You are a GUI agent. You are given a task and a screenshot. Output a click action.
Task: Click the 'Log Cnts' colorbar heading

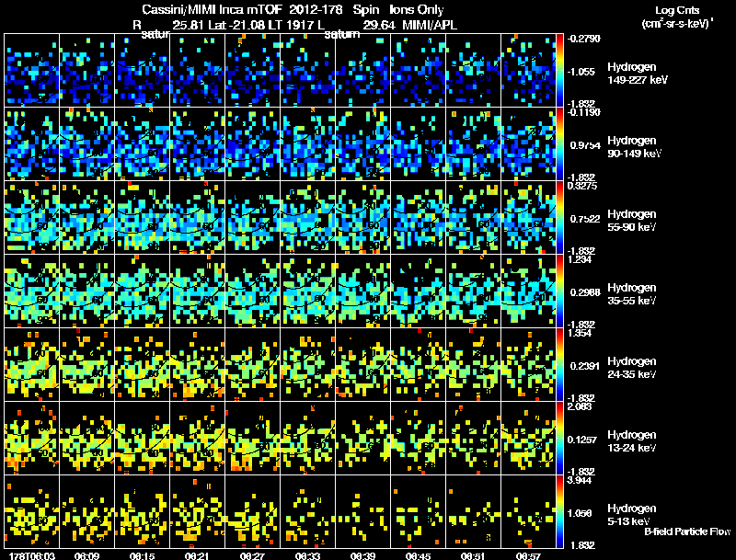(x=677, y=10)
